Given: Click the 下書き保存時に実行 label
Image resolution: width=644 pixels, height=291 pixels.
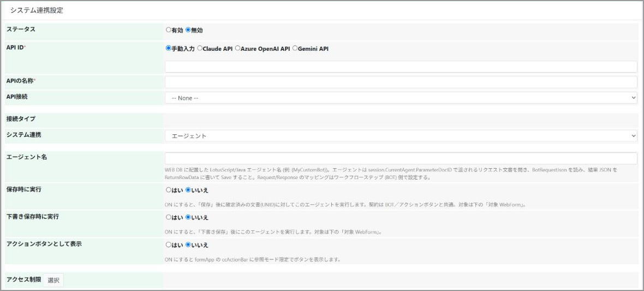Looking at the screenshot, I should (x=33, y=217).
